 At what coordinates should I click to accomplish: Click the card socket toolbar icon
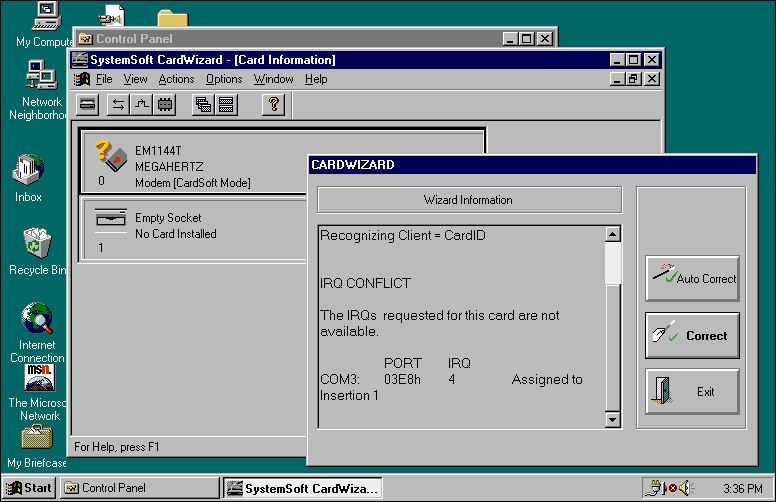[x=88, y=104]
